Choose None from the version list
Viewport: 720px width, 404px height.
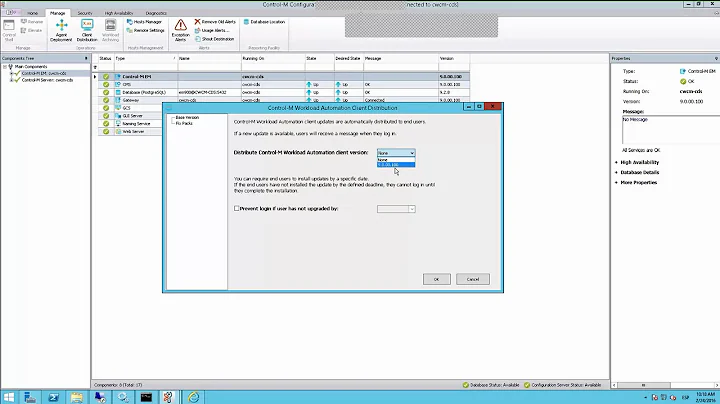(396, 160)
